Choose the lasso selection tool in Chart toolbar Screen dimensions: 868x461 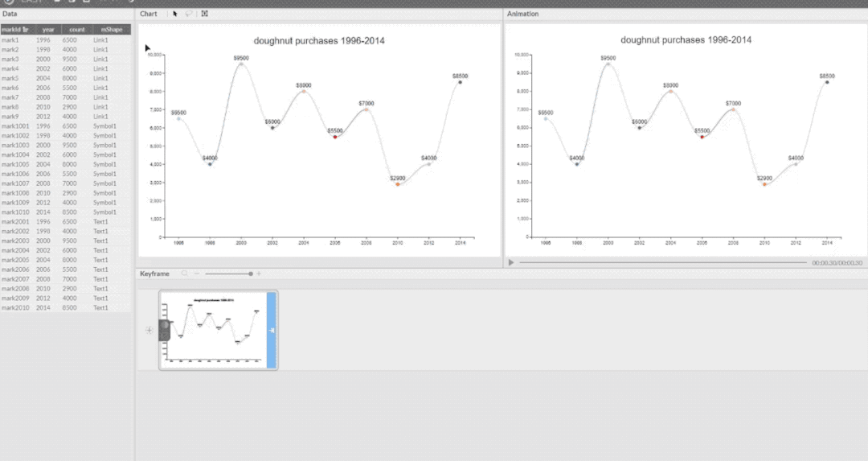[x=189, y=14]
